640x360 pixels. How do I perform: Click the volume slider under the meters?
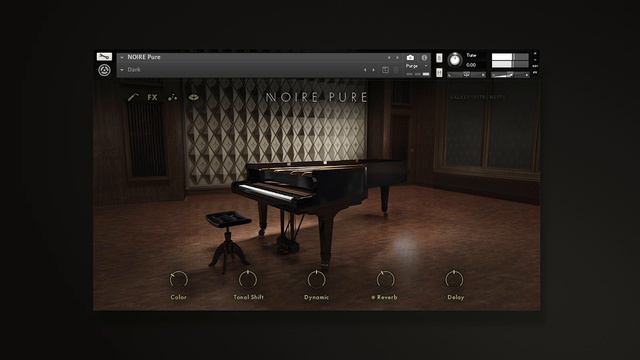point(510,75)
